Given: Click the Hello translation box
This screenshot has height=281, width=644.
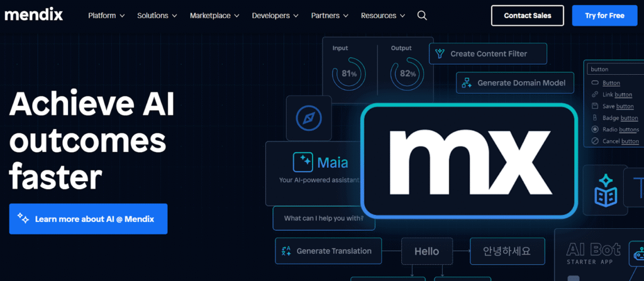Looking at the screenshot, I should coord(427,251).
